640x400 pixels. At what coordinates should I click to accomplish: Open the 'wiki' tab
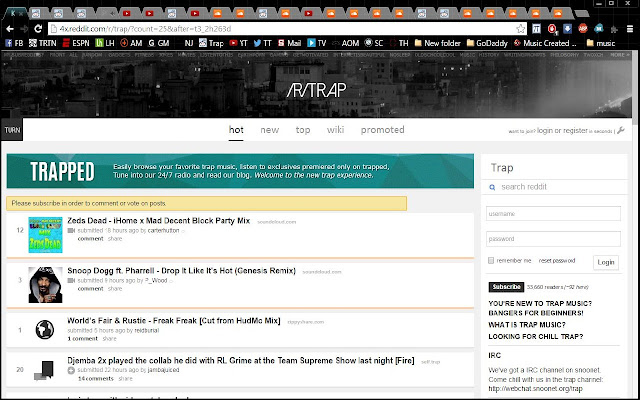click(x=336, y=130)
